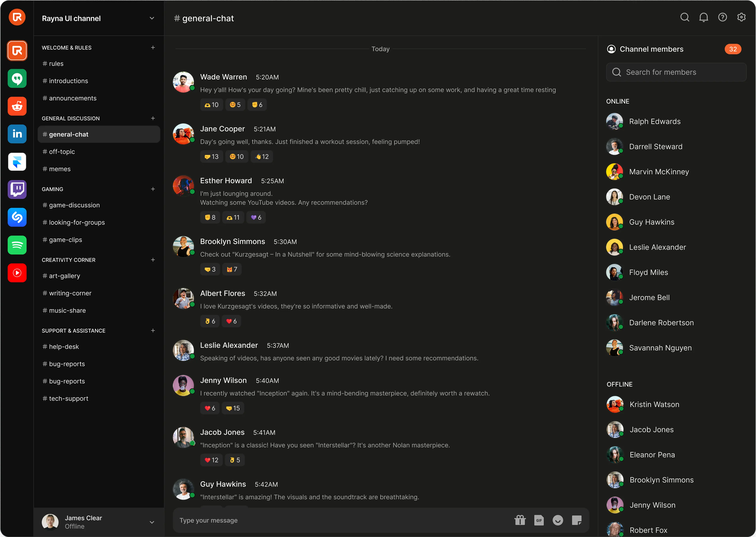Image resolution: width=756 pixels, height=537 pixels.
Task: Open the Reddit server icon in the sidebar
Action: 17,106
